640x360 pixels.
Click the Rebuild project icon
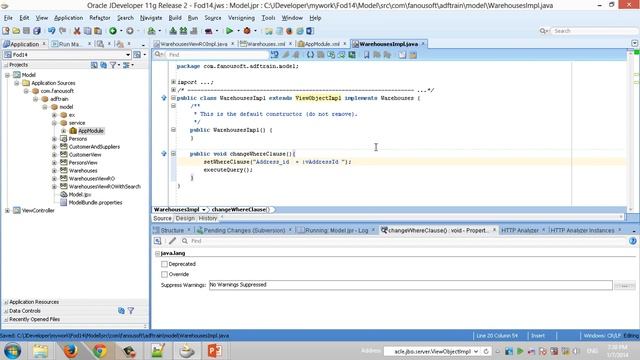[183, 31]
